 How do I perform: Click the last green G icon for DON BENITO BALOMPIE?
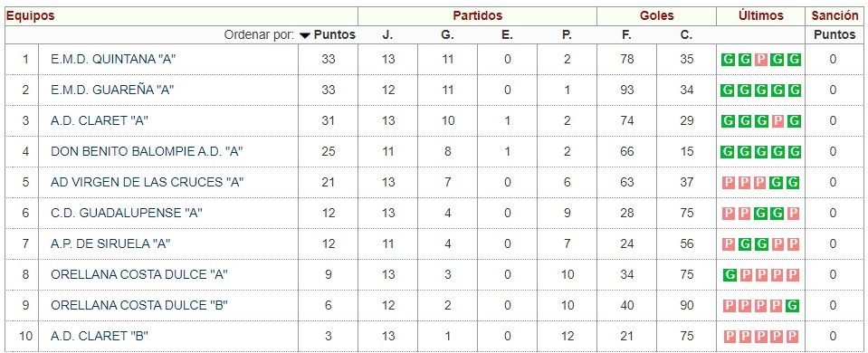click(794, 151)
